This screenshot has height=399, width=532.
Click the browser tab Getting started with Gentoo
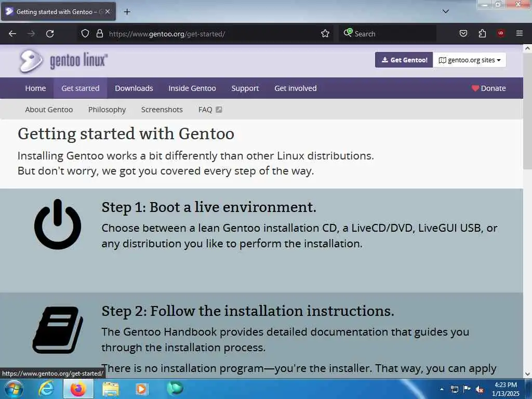pyautogui.click(x=58, y=11)
